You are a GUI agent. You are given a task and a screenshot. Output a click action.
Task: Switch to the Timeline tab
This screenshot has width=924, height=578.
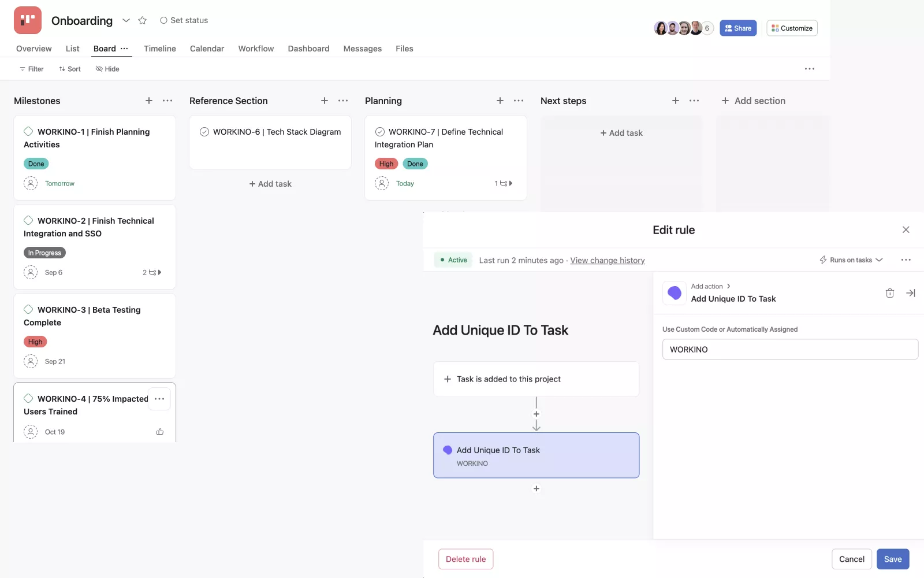point(159,49)
